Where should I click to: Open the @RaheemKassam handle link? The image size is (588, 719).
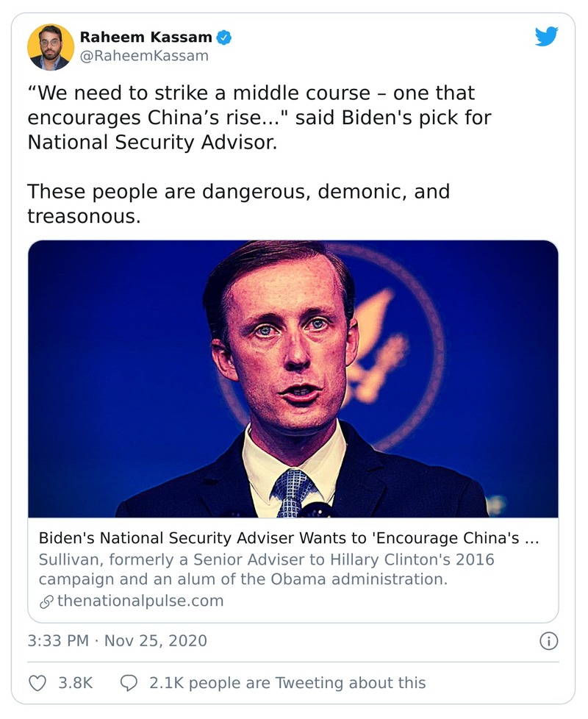[x=143, y=56]
